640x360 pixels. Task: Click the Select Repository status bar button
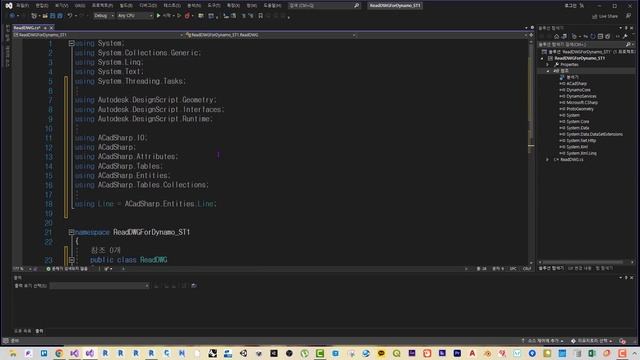click(591, 341)
